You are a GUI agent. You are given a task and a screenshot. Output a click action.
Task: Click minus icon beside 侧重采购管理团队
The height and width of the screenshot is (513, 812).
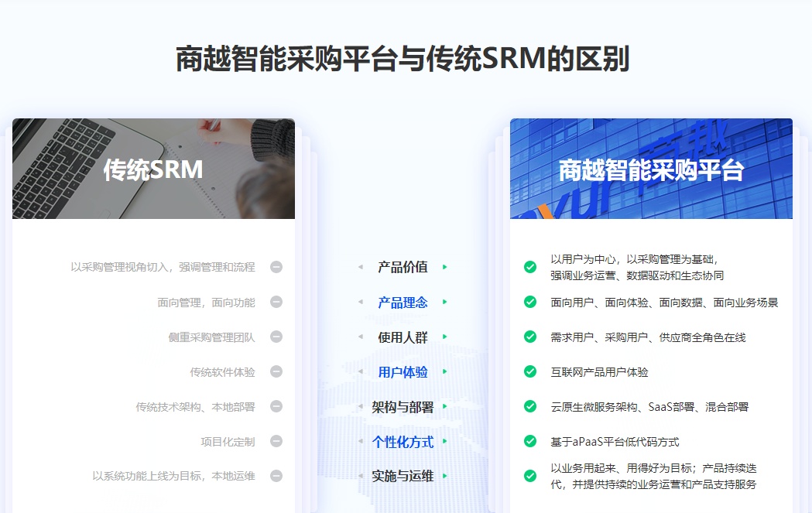276,337
